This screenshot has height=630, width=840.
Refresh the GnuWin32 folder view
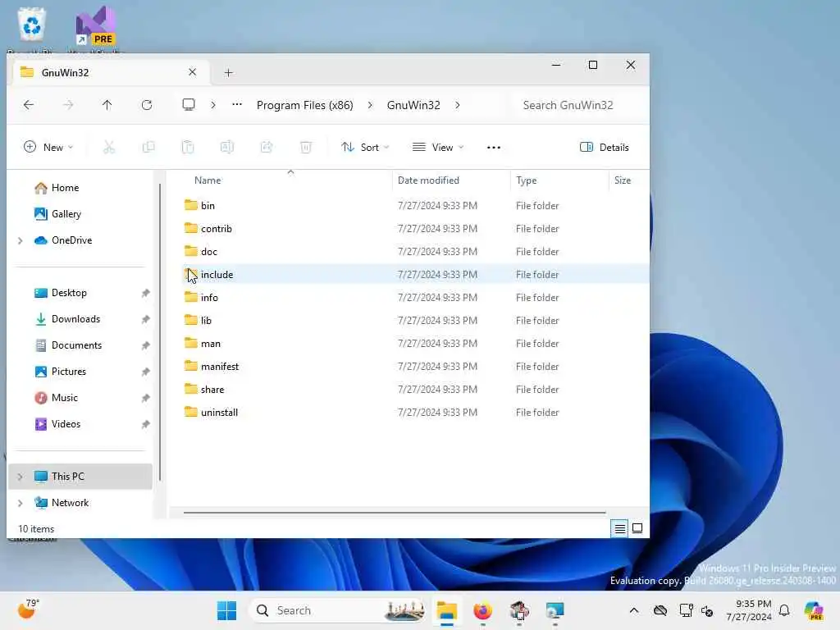click(x=147, y=105)
